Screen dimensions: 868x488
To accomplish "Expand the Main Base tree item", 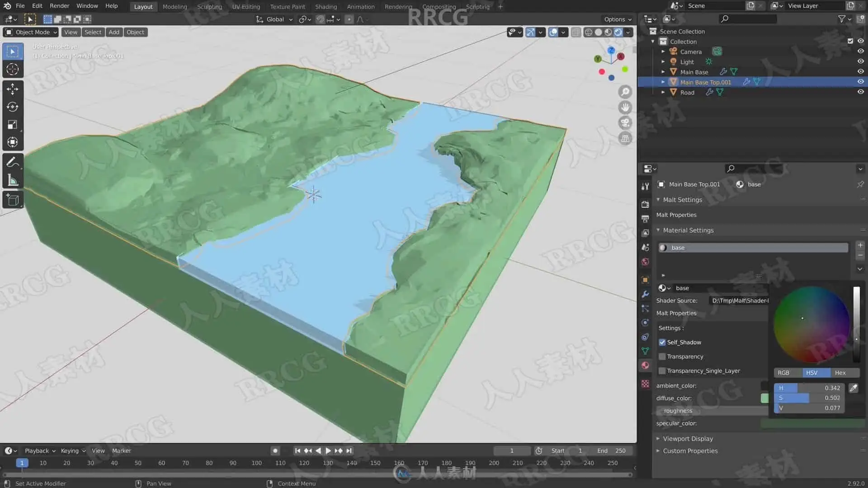I will click(x=663, y=72).
